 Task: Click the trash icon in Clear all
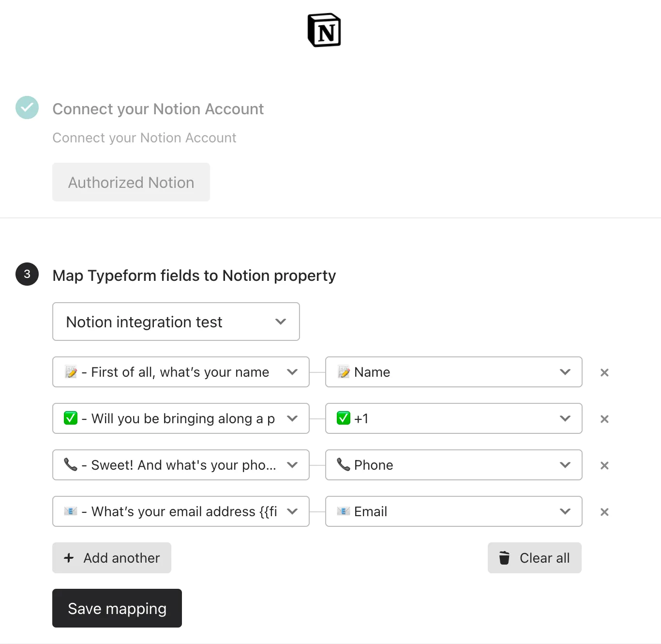[504, 558]
